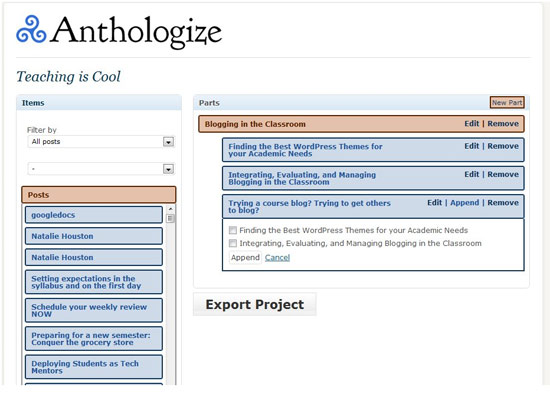Edit the Blogging in the Classroom part

(x=471, y=123)
